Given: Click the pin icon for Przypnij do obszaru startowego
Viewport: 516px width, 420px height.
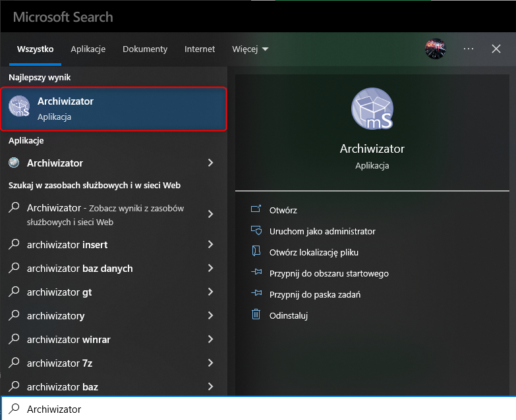Looking at the screenshot, I should pyautogui.click(x=256, y=273).
